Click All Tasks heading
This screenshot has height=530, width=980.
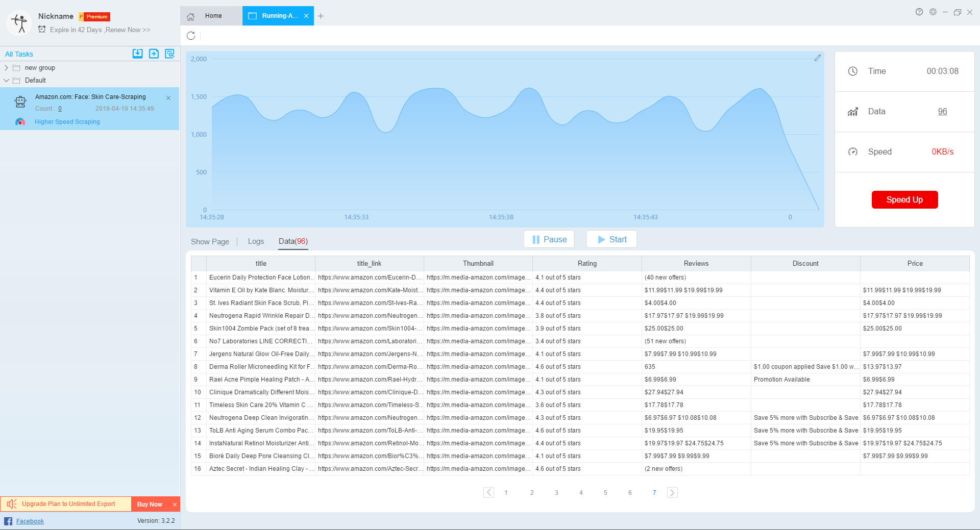pyautogui.click(x=19, y=54)
